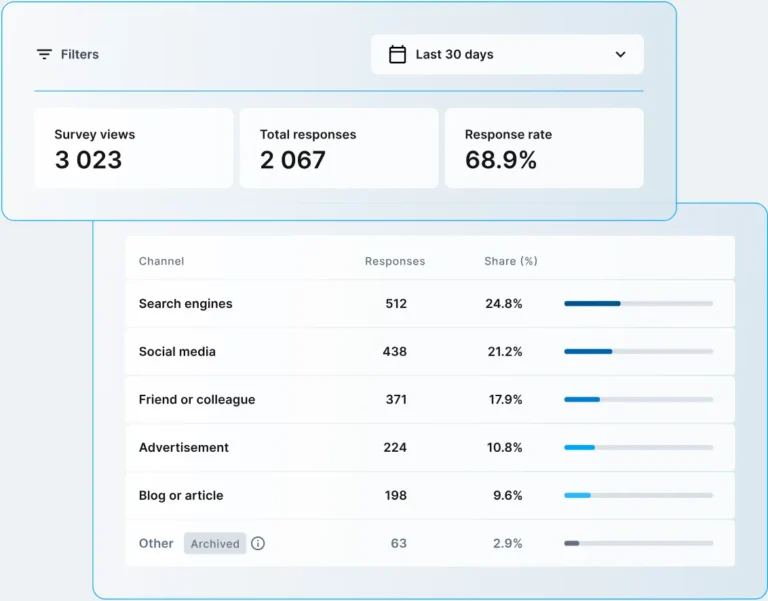Click the info icon next to Archived
This screenshot has width=768, height=601.
[x=258, y=543]
